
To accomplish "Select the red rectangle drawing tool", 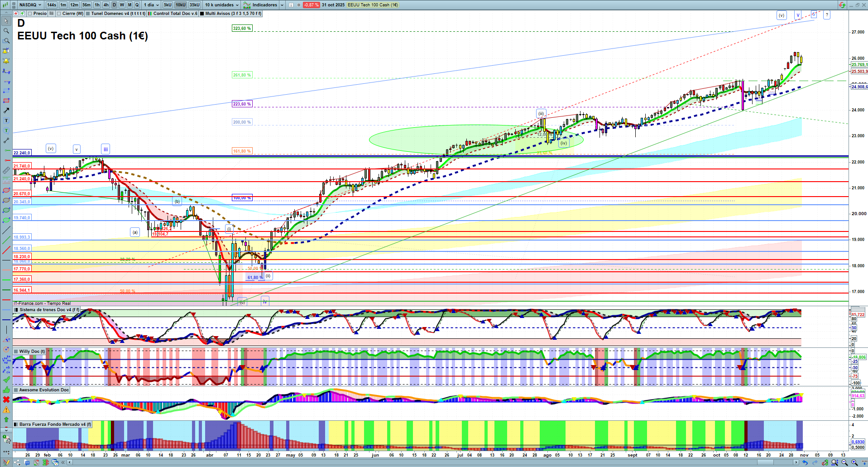I will click(x=6, y=101).
